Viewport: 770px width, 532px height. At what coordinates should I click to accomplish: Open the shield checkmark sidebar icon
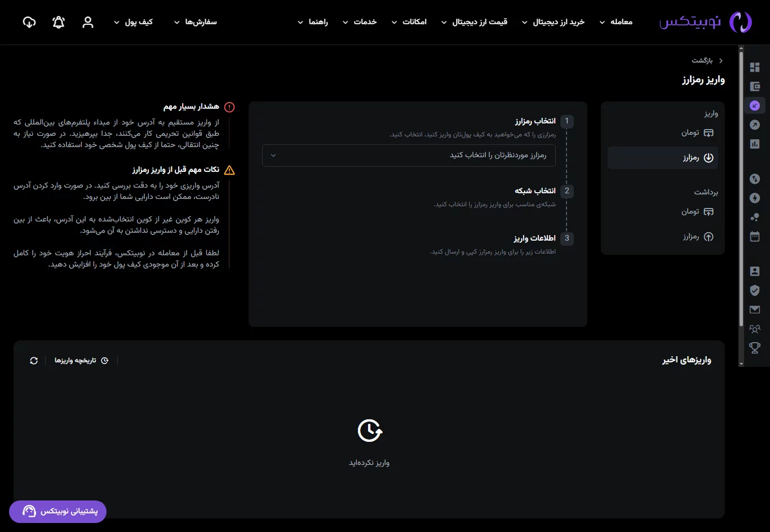point(755,290)
